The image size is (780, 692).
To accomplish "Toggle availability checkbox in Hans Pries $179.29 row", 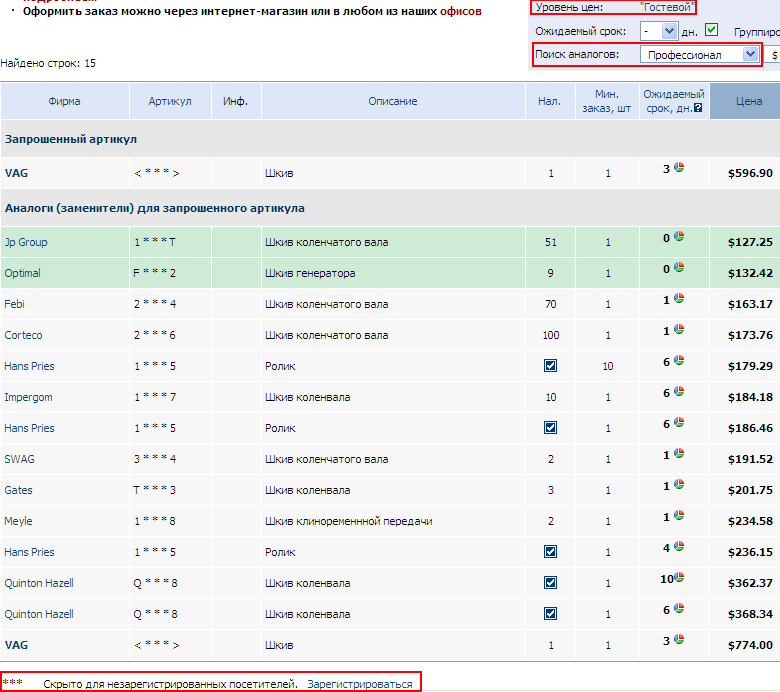I will tap(550, 366).
